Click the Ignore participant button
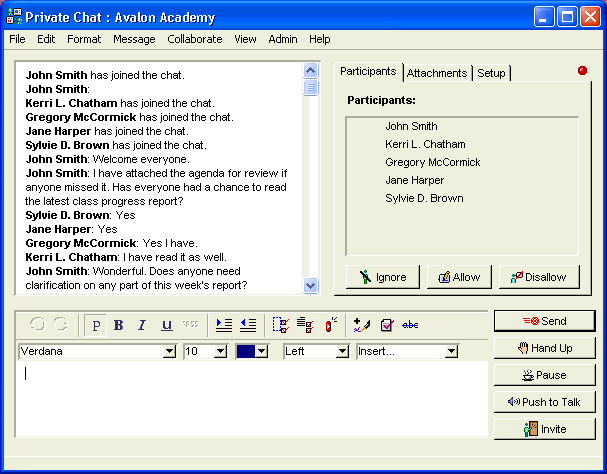 382,277
